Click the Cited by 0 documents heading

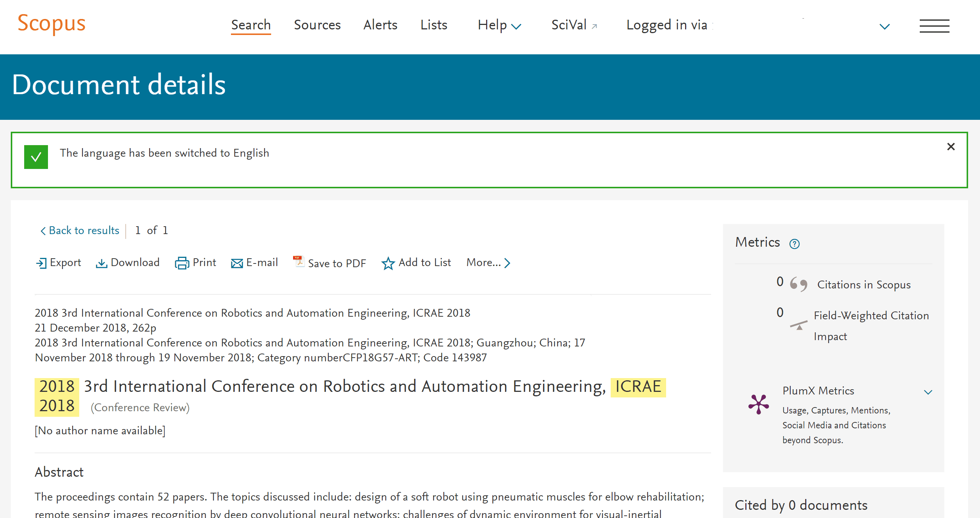point(801,505)
